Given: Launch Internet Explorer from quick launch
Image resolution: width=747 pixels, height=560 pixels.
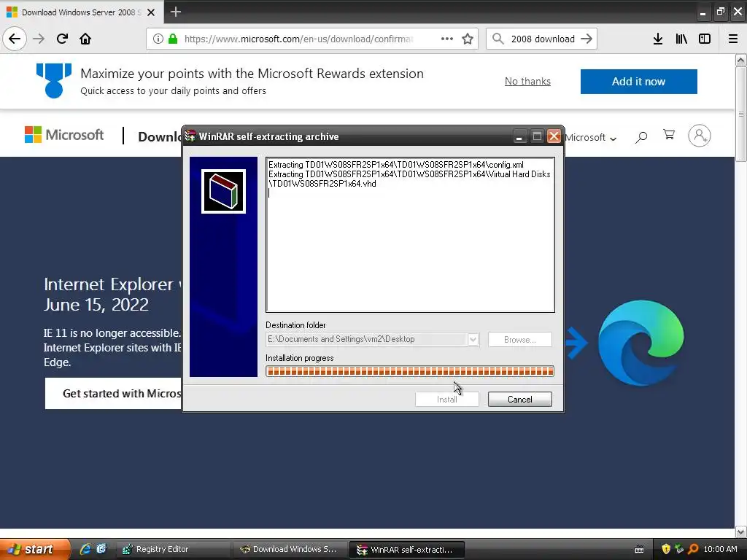Looking at the screenshot, I should 85,549.
